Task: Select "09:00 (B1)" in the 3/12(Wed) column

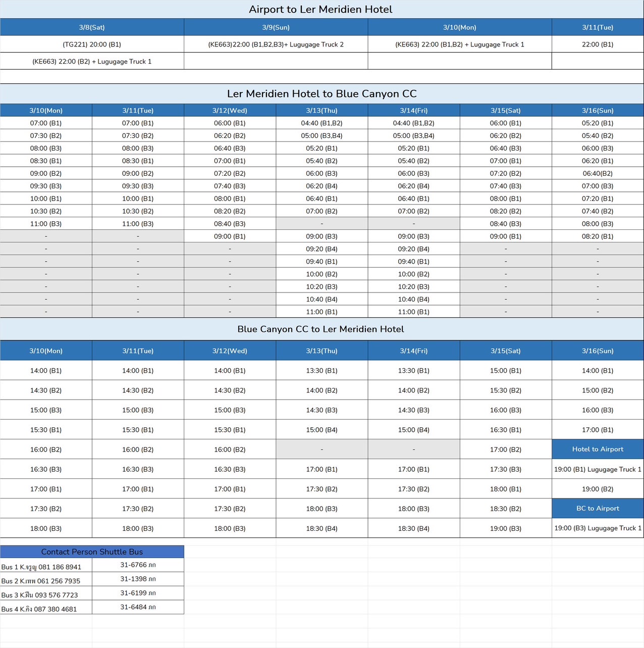Action: [x=230, y=236]
